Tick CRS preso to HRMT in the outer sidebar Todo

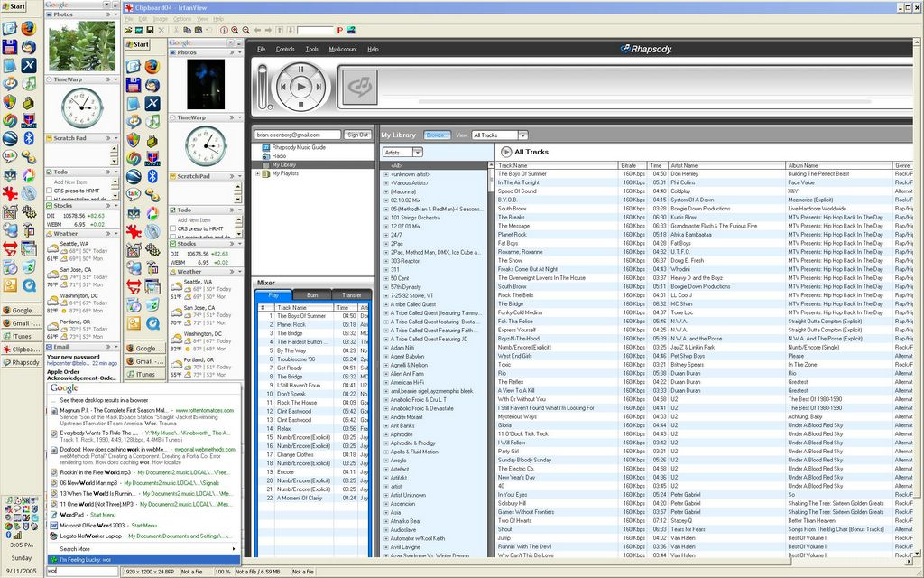[x=50, y=191]
